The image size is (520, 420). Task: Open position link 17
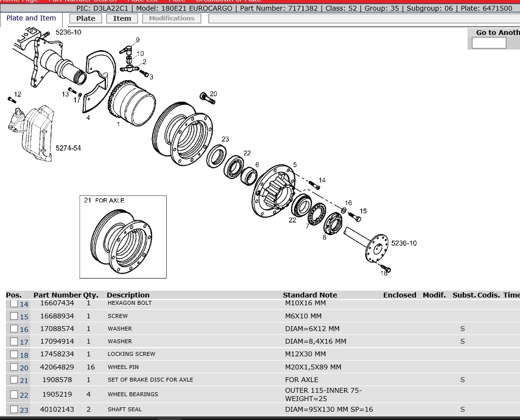point(24,342)
